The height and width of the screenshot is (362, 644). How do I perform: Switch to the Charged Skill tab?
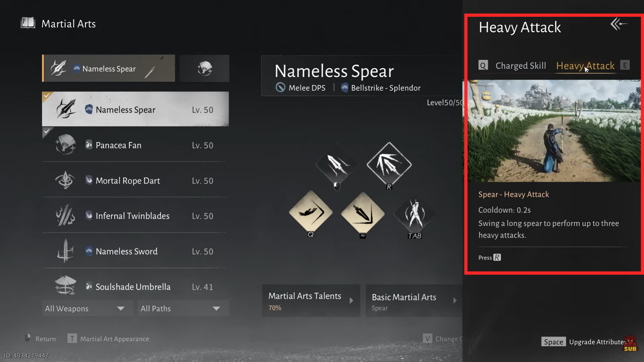[x=521, y=66]
